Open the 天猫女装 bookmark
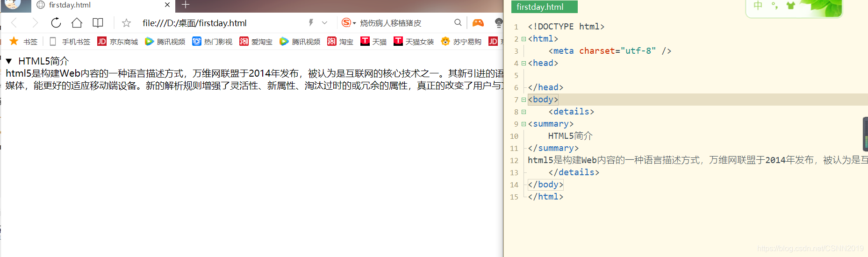Viewport: 868px width, 257px height. 414,42
